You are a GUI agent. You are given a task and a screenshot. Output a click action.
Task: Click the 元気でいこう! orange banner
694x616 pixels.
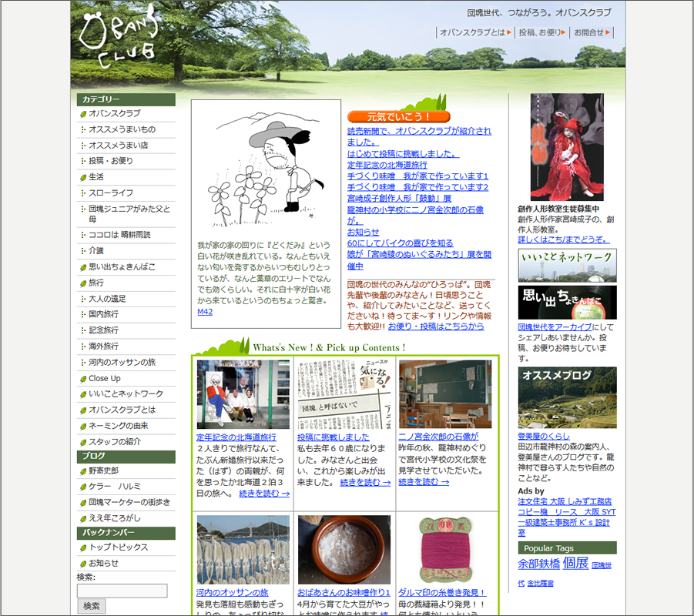coord(399,117)
